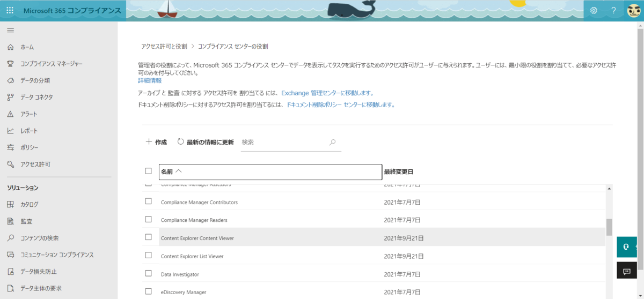The width and height of the screenshot is (644, 299).
Task: Collapse the navigation with the hamburger icon
Action: (x=10, y=30)
